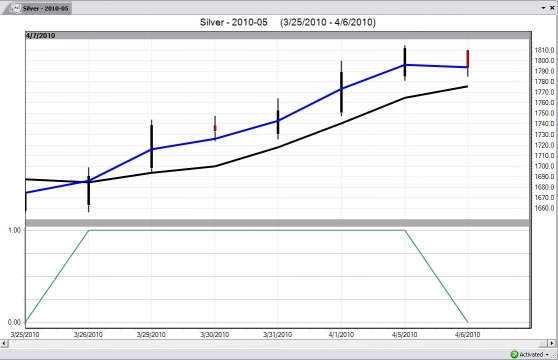Click the 3/29/2010 date axis label
Screen dimensions: 558x360
click(151, 334)
